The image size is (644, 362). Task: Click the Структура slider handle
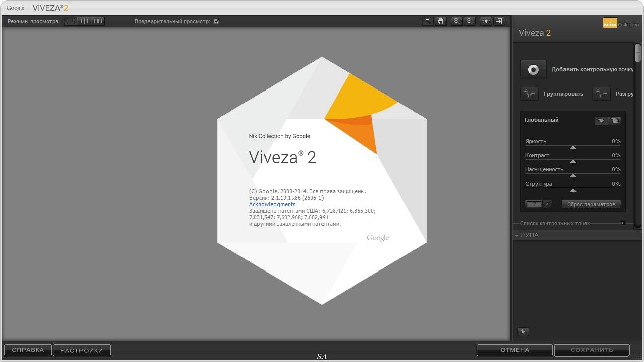(573, 190)
